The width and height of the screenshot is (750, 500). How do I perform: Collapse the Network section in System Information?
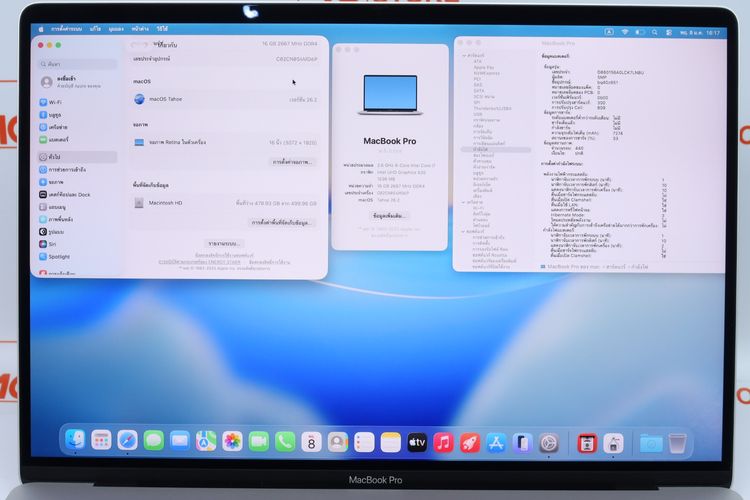[x=463, y=202]
